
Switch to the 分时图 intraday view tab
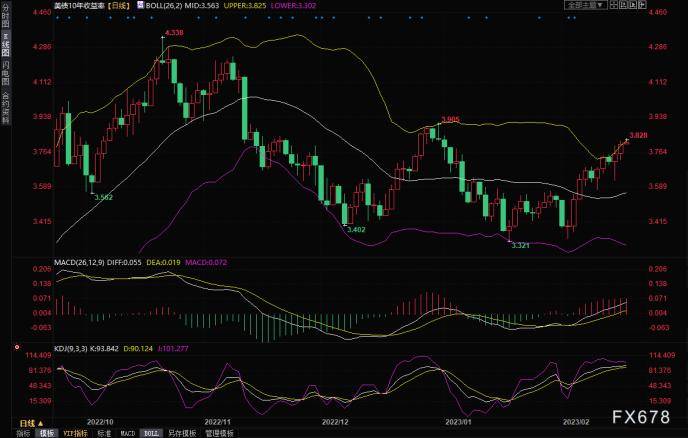[x=5, y=21]
